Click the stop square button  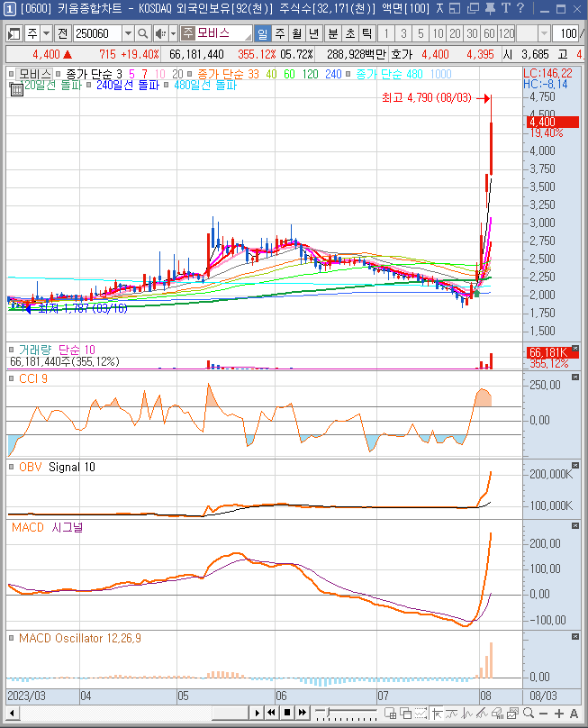click(x=287, y=713)
